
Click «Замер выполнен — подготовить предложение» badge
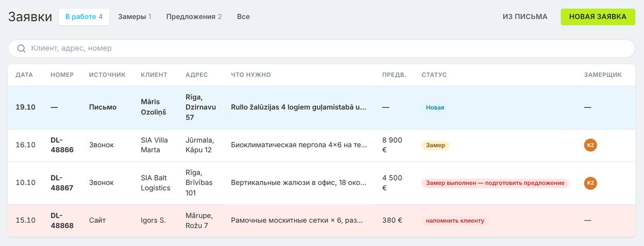point(495,183)
